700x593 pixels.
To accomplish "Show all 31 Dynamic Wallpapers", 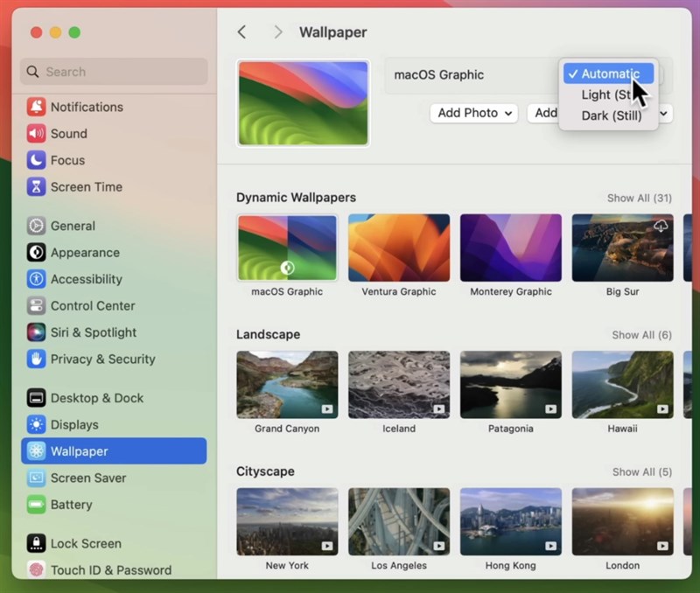I will coord(640,199).
